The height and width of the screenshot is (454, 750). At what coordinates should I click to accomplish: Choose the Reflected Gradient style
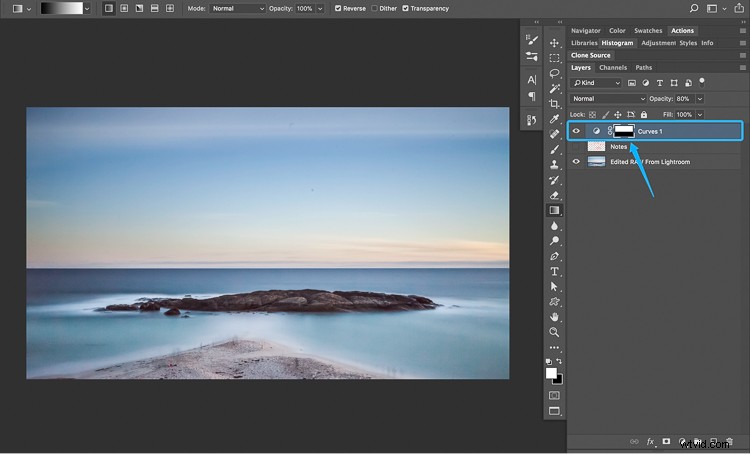154,9
